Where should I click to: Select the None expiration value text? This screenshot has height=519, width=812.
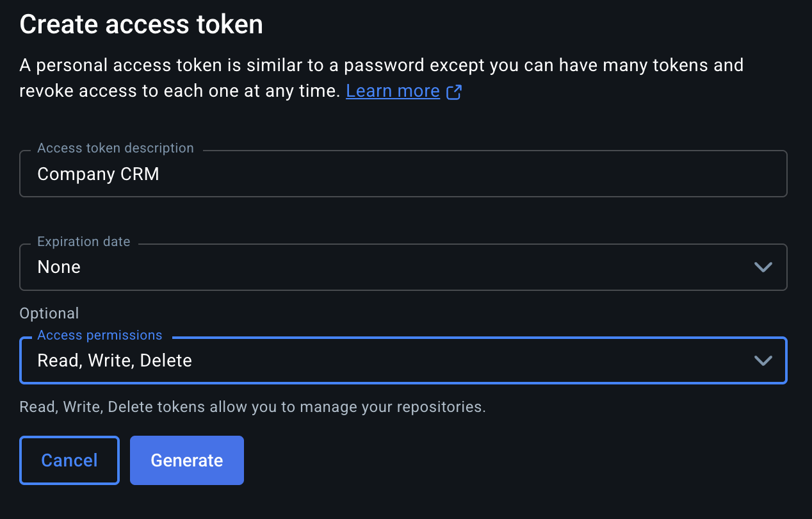[x=59, y=267]
